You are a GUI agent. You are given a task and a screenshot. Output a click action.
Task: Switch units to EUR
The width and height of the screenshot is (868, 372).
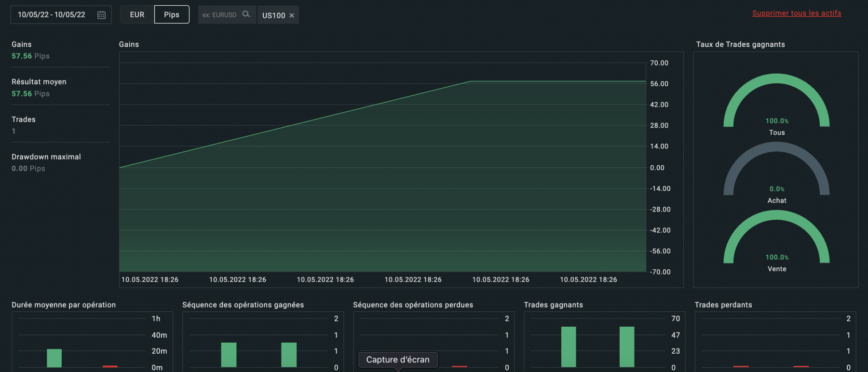[x=137, y=14]
